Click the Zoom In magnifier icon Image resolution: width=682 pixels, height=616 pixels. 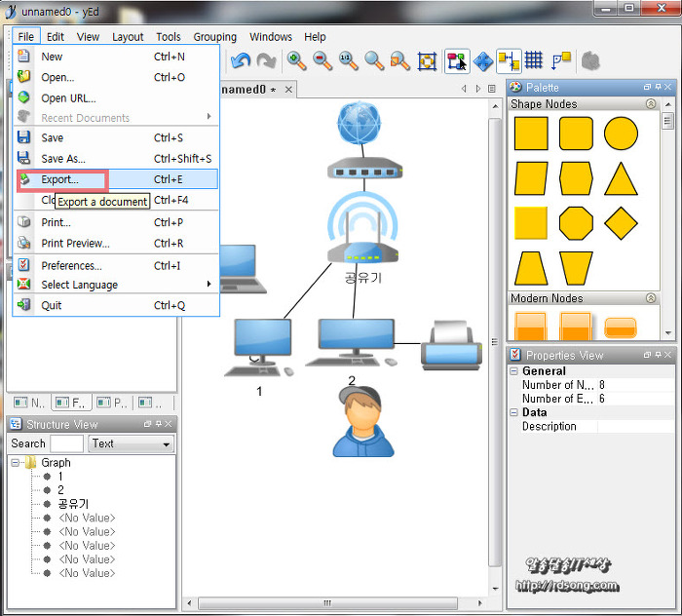296,61
